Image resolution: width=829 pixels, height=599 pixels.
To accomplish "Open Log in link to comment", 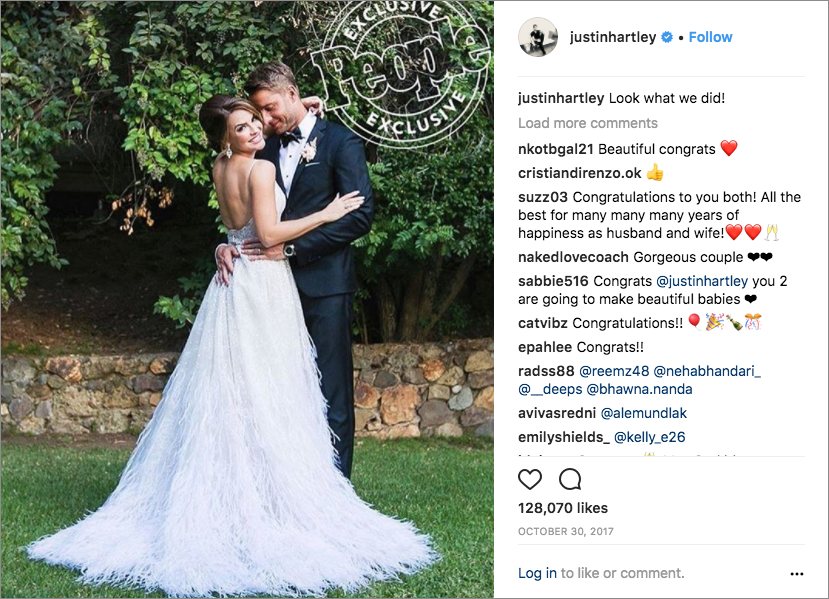I will [537, 573].
